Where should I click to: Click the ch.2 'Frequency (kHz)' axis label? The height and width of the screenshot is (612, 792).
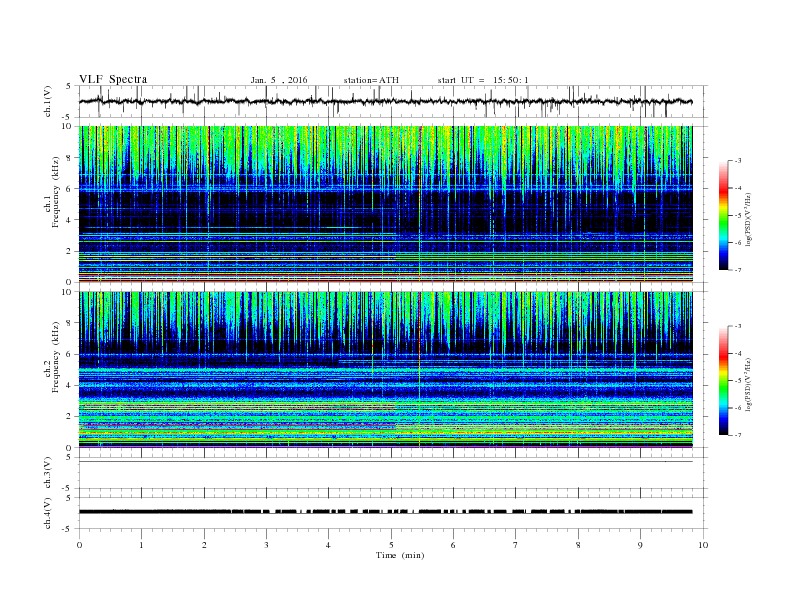pyautogui.click(x=56, y=356)
